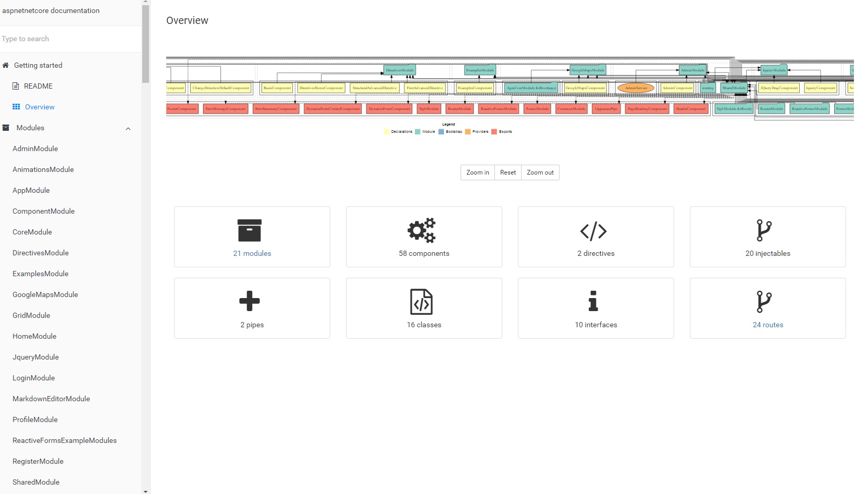
Task: Click the Zoom out button
Action: (540, 172)
